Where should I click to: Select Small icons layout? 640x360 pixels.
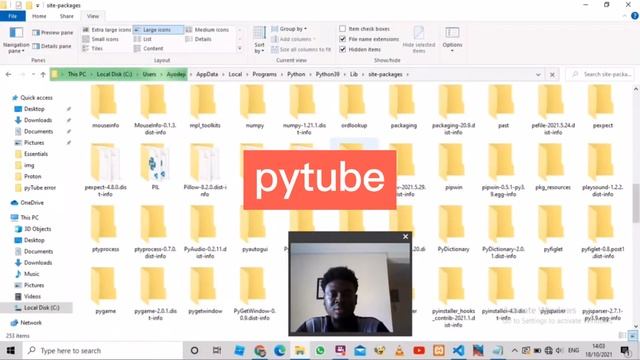click(x=100, y=39)
